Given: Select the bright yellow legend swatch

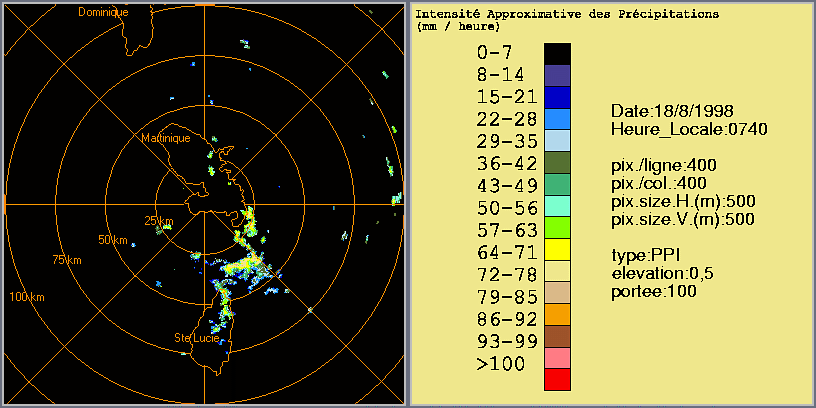Looking at the screenshot, I should tap(557, 250).
